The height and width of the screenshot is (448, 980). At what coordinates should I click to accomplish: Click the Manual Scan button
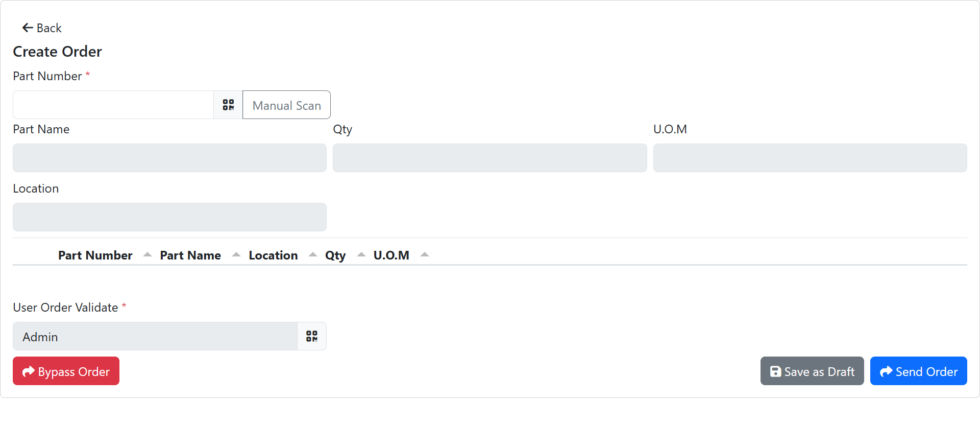286,105
